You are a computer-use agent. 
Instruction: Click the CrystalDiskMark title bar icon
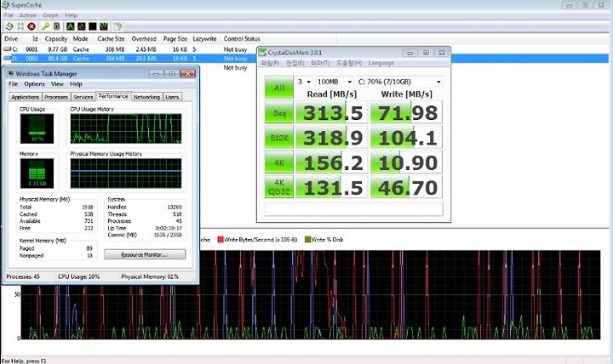click(x=262, y=53)
